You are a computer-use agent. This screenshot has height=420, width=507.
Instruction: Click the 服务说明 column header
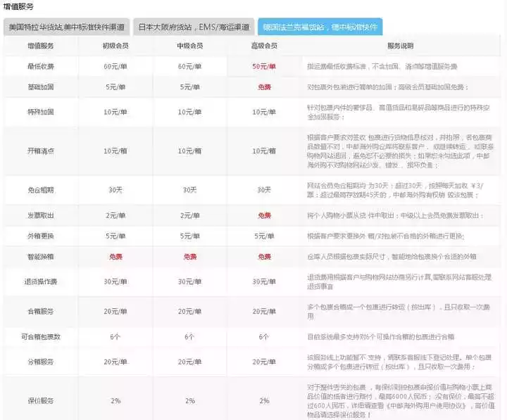pos(400,46)
